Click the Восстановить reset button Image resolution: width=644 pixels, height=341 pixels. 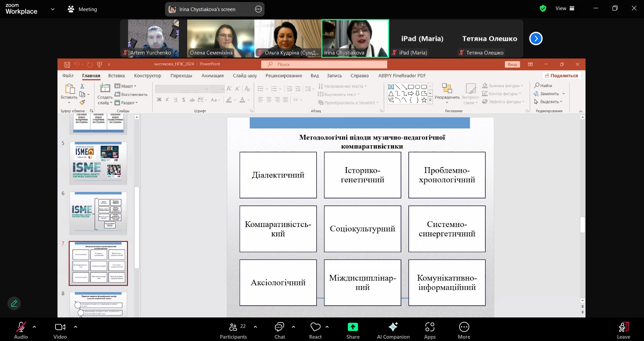(x=131, y=94)
